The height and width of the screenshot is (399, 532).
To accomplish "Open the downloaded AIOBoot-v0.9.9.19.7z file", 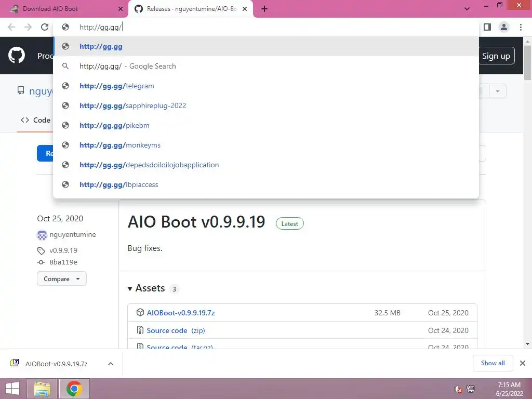I will [56, 364].
